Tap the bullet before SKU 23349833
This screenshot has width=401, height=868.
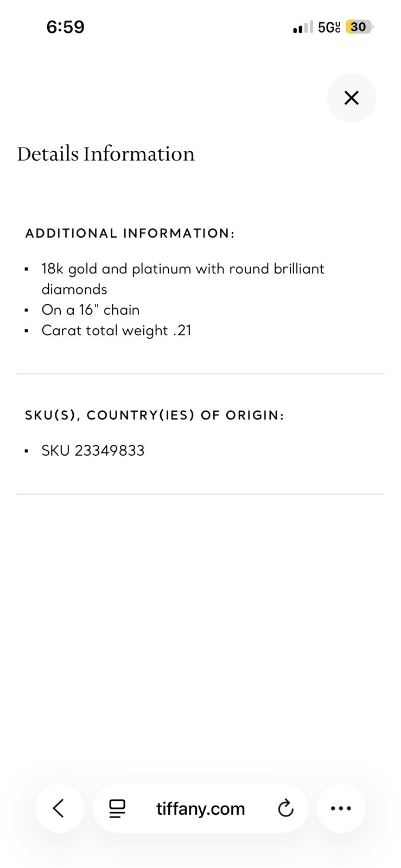(27, 451)
